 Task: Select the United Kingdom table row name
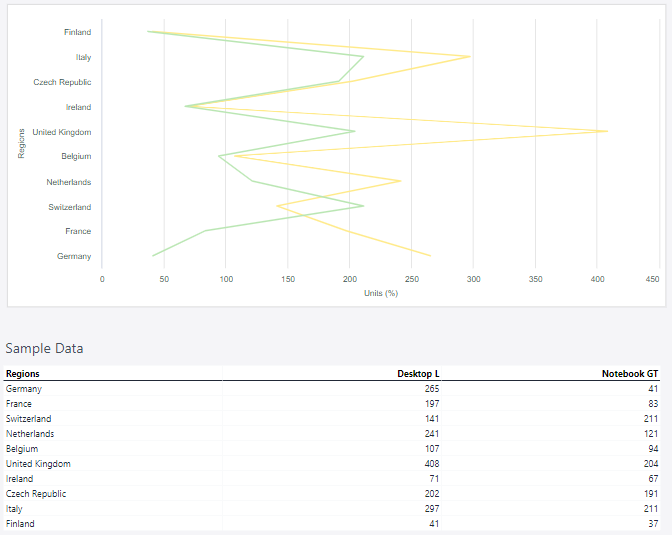pos(38,464)
